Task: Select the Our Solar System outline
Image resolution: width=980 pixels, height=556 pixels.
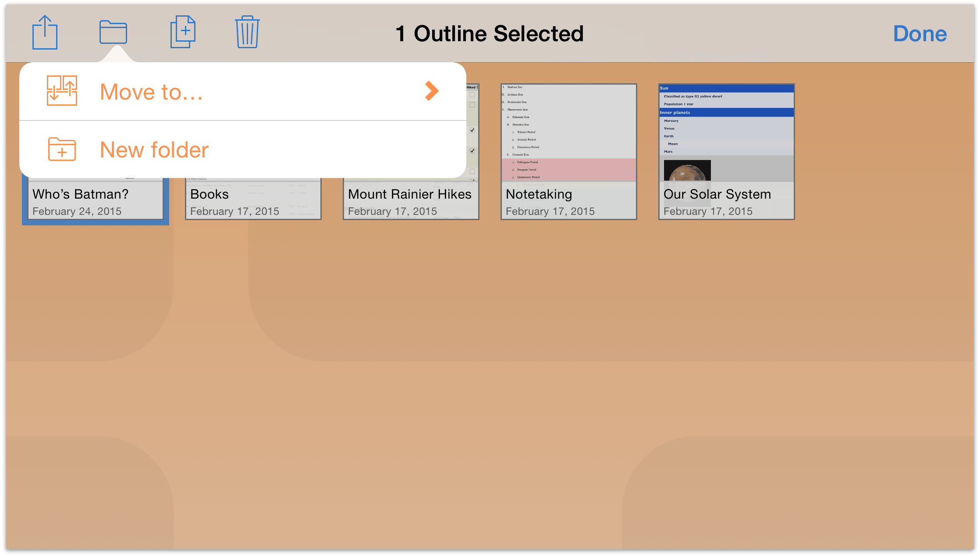Action: pyautogui.click(x=726, y=152)
